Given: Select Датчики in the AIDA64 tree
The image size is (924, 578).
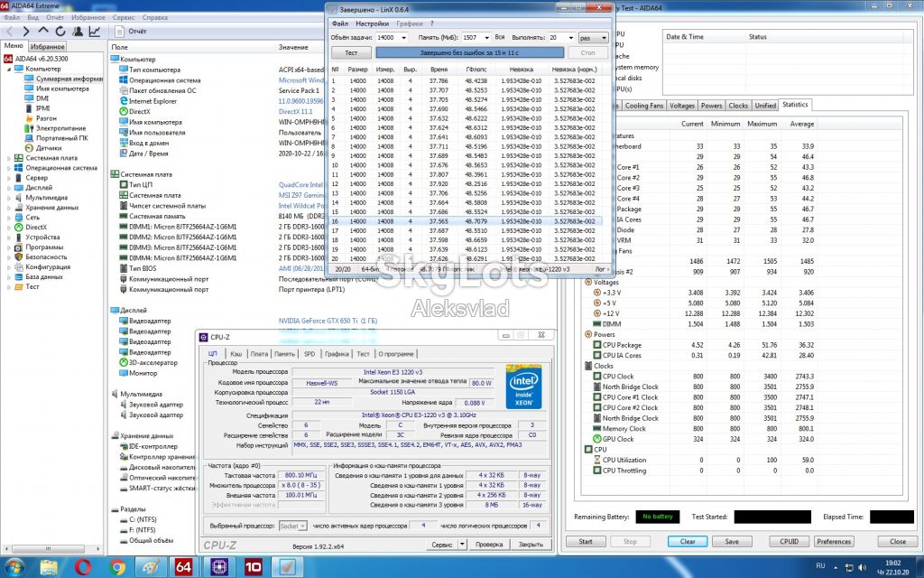Looking at the screenshot, I should (x=49, y=148).
